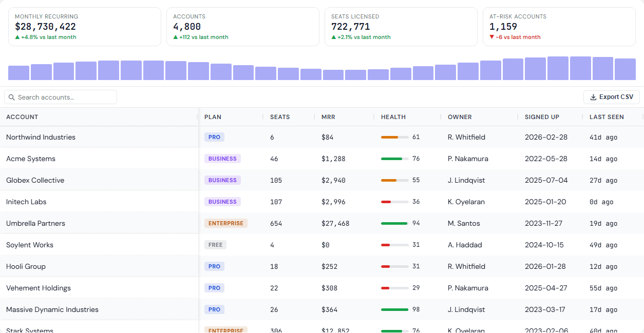Click the FREE badge for Soylent Works
Image resolution: width=644 pixels, height=333 pixels.
coord(215,245)
